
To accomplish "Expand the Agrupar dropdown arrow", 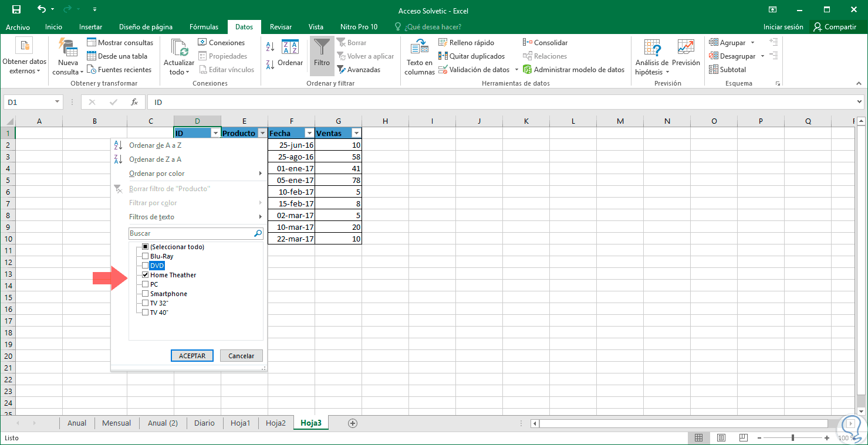I will [753, 43].
